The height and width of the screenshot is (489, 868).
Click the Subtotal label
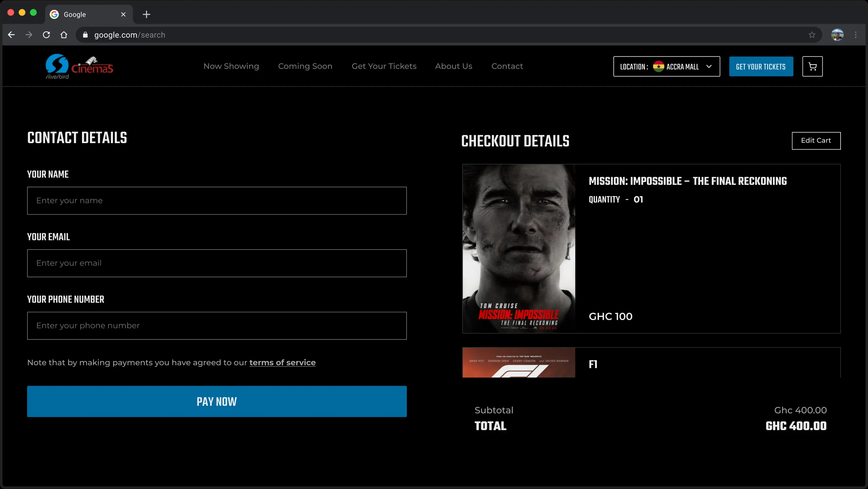(x=494, y=410)
